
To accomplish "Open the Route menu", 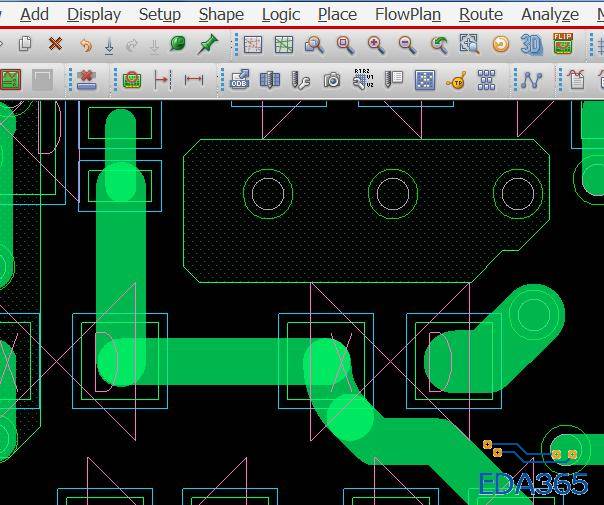I will tap(481, 14).
